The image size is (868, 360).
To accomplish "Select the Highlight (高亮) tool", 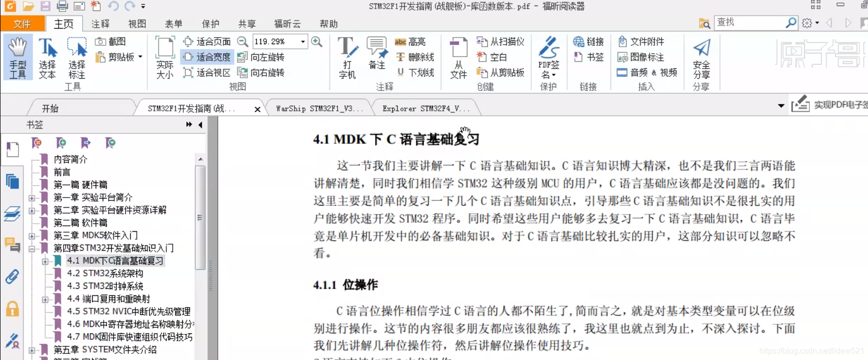I will coord(410,42).
